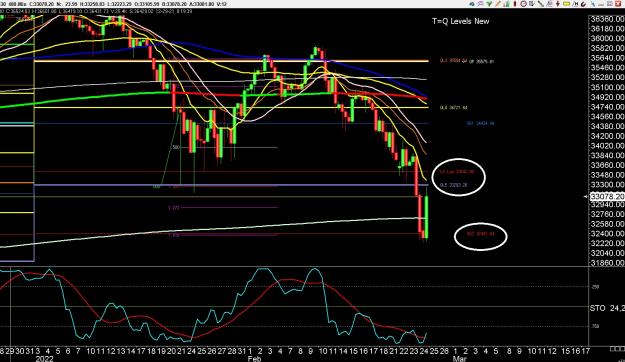Click the black downward arrow toolbar icon

click(558, 4)
